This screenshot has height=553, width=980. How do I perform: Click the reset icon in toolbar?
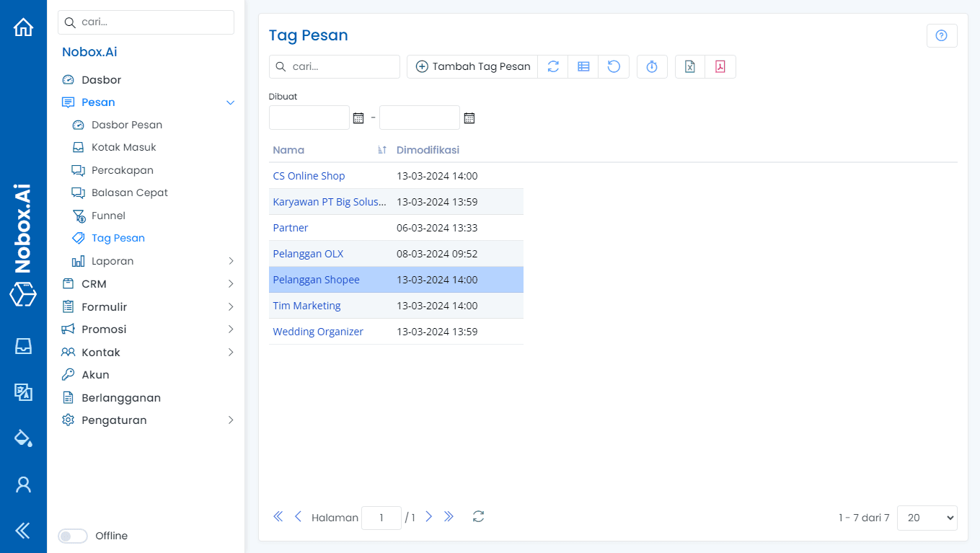point(614,67)
